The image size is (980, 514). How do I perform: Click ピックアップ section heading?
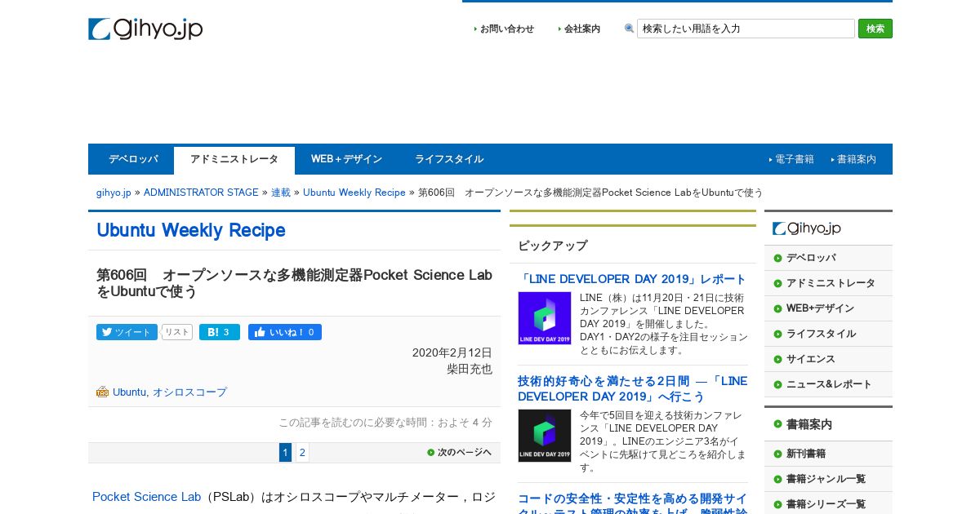[552, 246]
